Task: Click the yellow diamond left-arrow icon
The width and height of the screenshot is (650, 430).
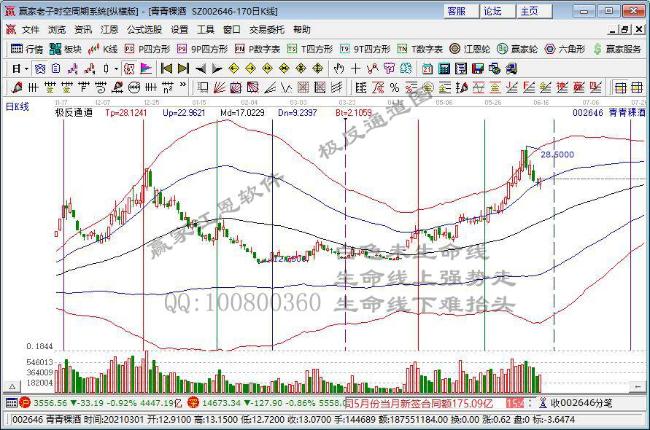Action: 234,68
